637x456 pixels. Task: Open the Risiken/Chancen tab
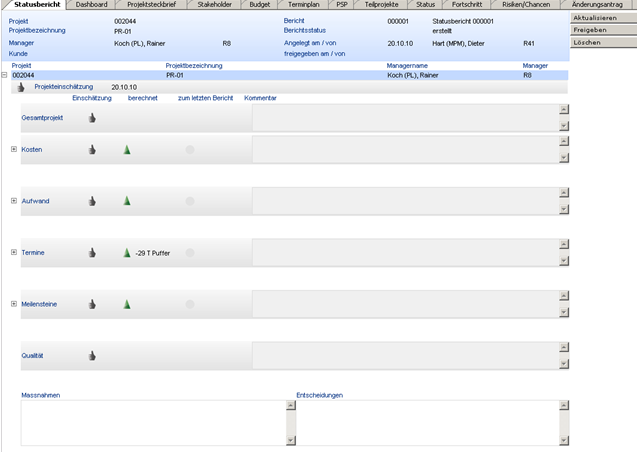[526, 4]
